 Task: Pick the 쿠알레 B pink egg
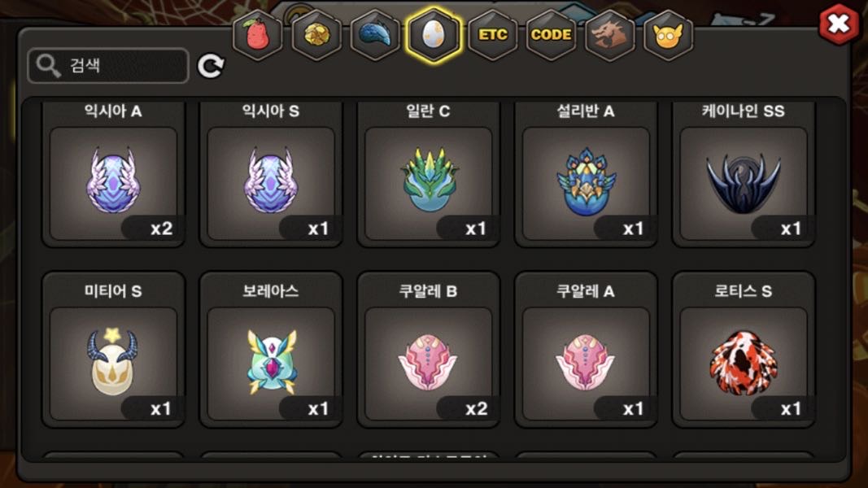(x=429, y=350)
